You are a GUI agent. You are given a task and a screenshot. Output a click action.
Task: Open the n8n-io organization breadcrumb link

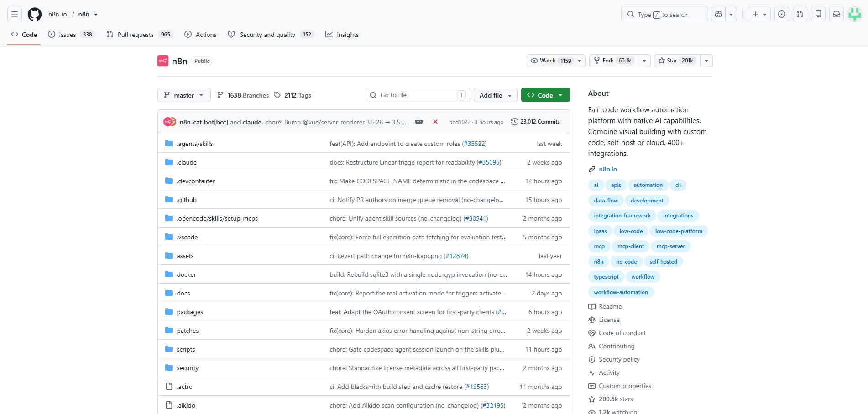pyautogui.click(x=58, y=15)
